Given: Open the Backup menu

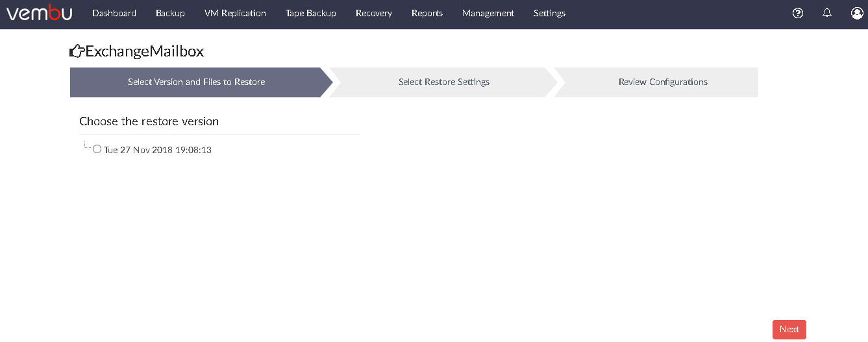Looking at the screenshot, I should [170, 13].
